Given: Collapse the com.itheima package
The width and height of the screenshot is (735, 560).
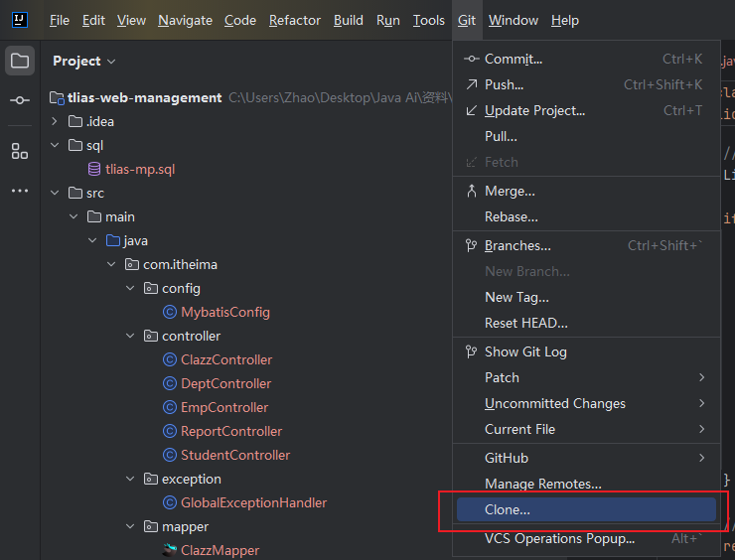Looking at the screenshot, I should tap(111, 264).
